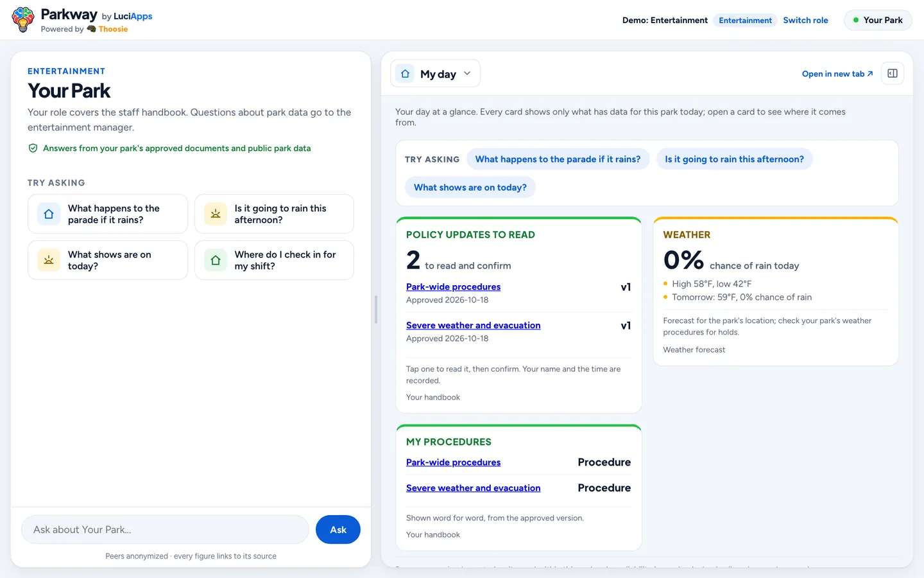924x578 pixels.
Task: Click the green shield check icon
Action: coord(33,148)
